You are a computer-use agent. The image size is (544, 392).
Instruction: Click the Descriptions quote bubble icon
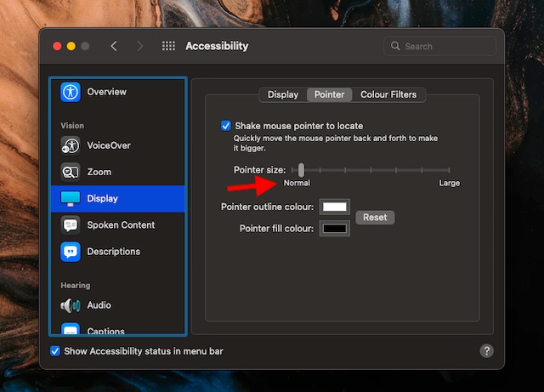click(71, 252)
